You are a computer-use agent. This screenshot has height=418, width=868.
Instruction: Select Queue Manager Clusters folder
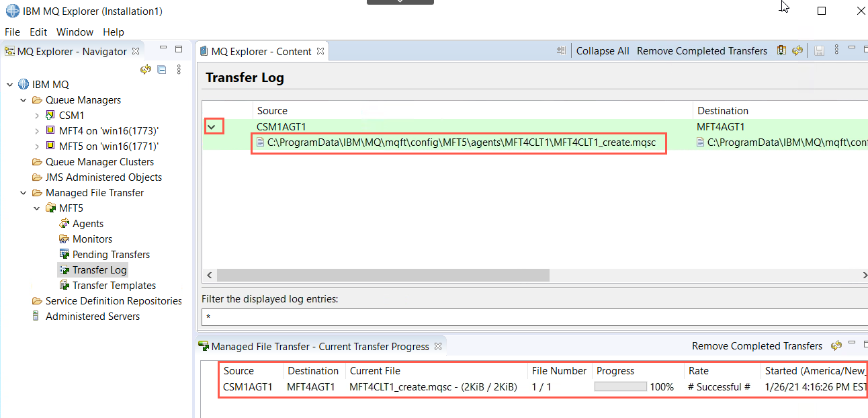[x=99, y=162]
